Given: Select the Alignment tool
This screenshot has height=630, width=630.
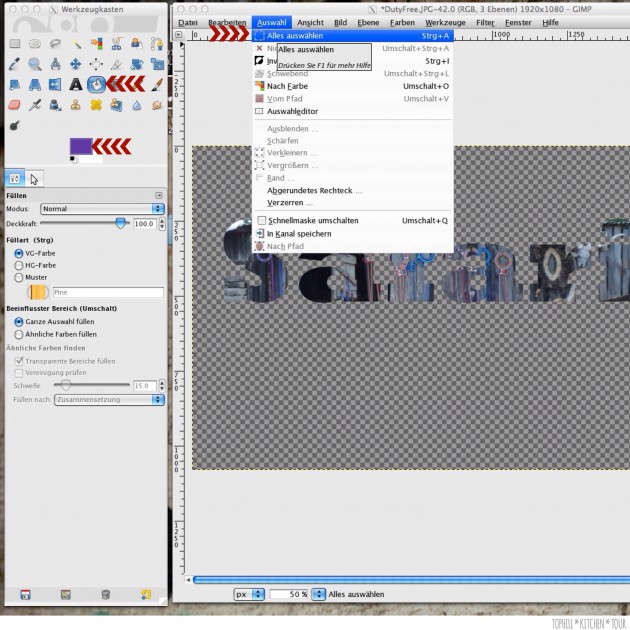Looking at the screenshot, I should pyautogui.click(x=96, y=64).
